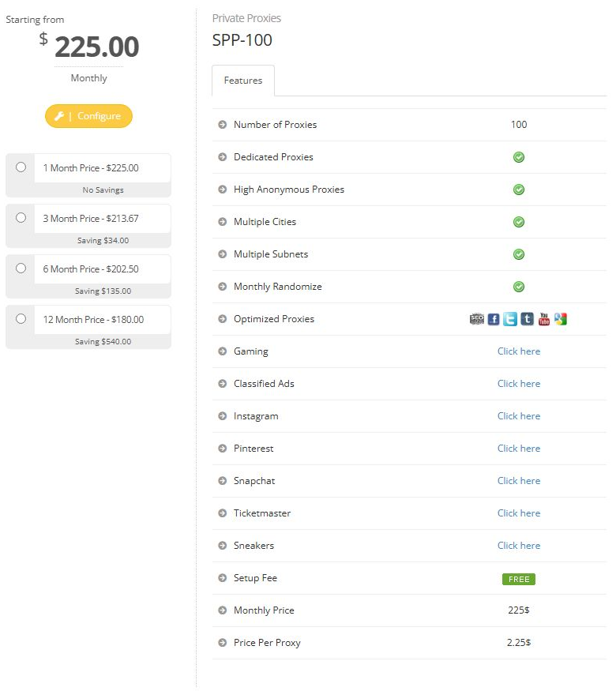The height and width of the screenshot is (691, 616).
Task: Open the Gaming Click here link
Action: (x=519, y=351)
